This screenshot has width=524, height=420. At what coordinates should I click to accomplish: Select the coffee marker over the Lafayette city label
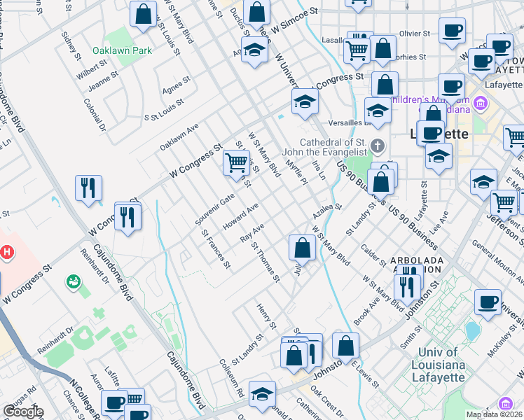tap(431, 135)
